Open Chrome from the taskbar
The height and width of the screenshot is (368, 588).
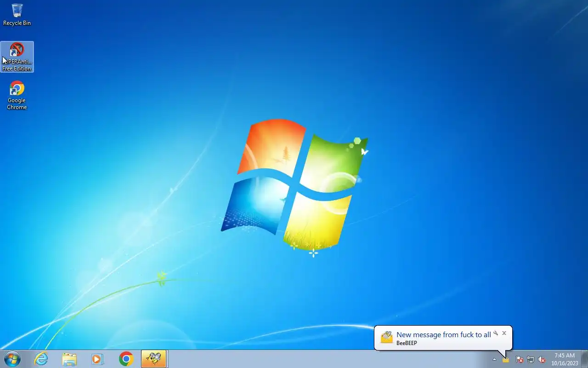point(126,359)
